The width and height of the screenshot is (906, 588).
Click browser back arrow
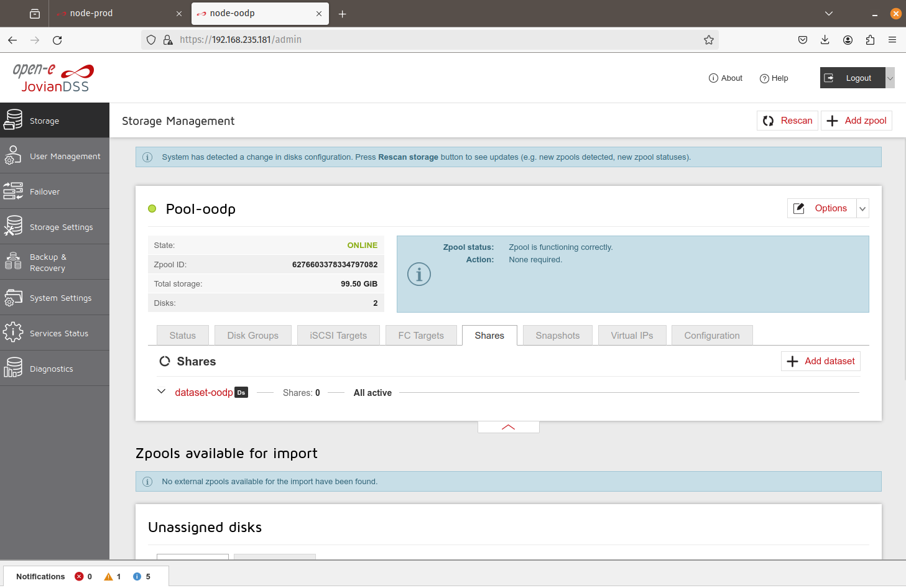coord(12,40)
